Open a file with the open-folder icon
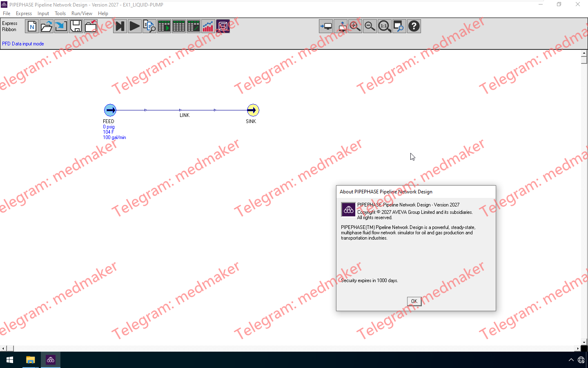This screenshot has height=368, width=588. click(x=47, y=27)
